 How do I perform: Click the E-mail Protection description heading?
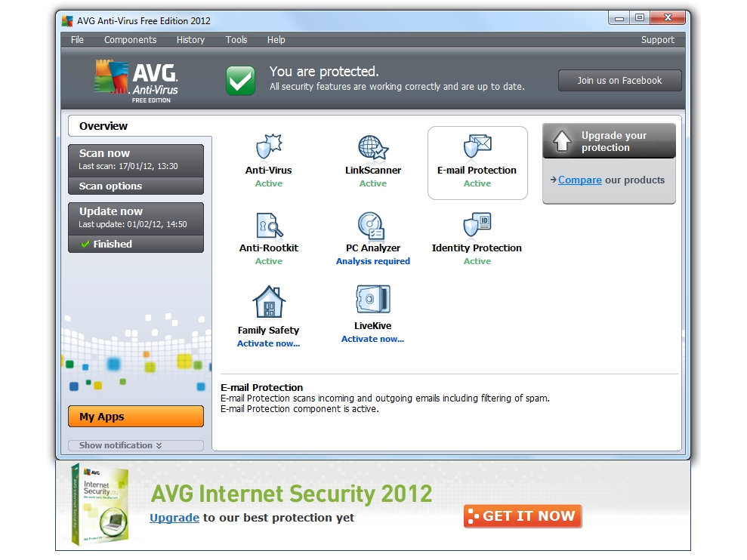[261, 388]
